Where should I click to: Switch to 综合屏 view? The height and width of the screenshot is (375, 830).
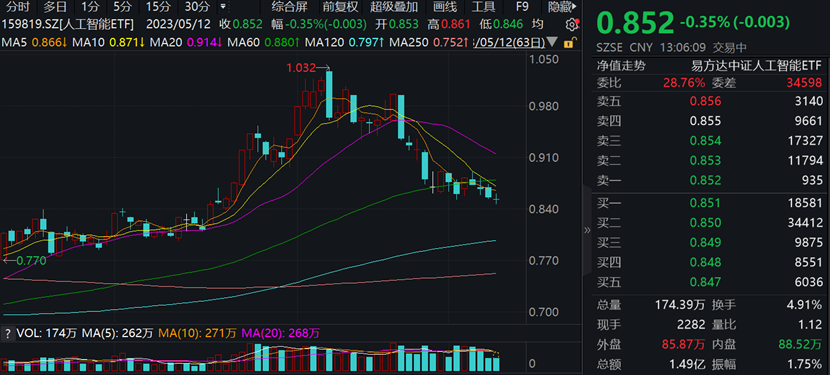click(x=290, y=7)
